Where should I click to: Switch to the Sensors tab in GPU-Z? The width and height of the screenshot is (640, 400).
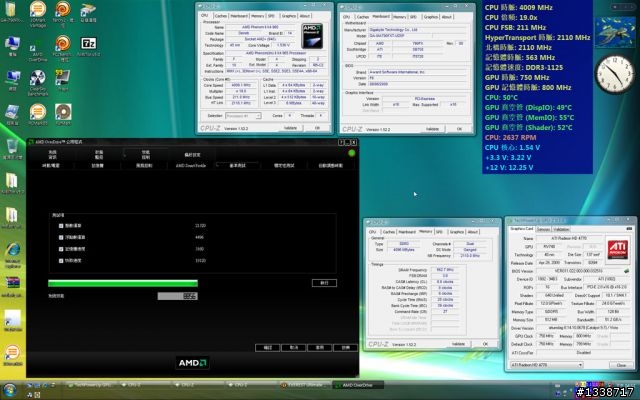(x=543, y=229)
